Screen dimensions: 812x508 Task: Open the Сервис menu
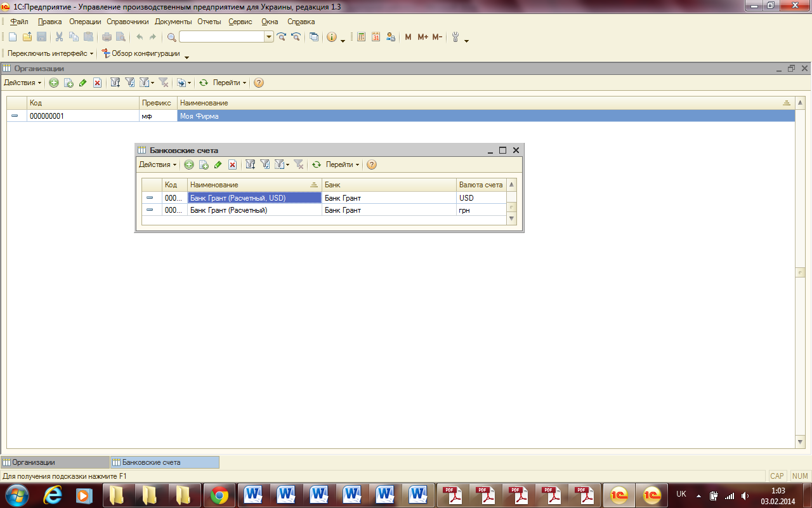[240, 22]
